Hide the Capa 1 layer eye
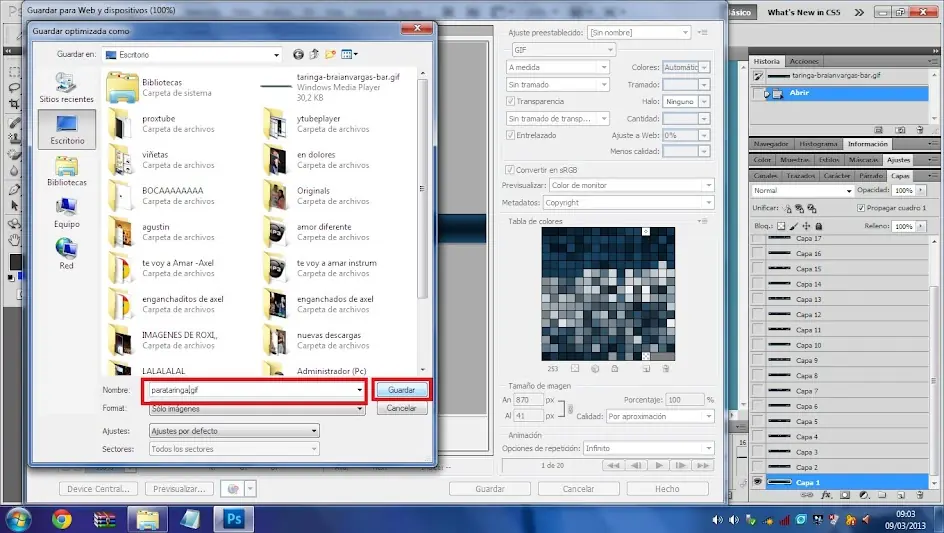 point(757,482)
